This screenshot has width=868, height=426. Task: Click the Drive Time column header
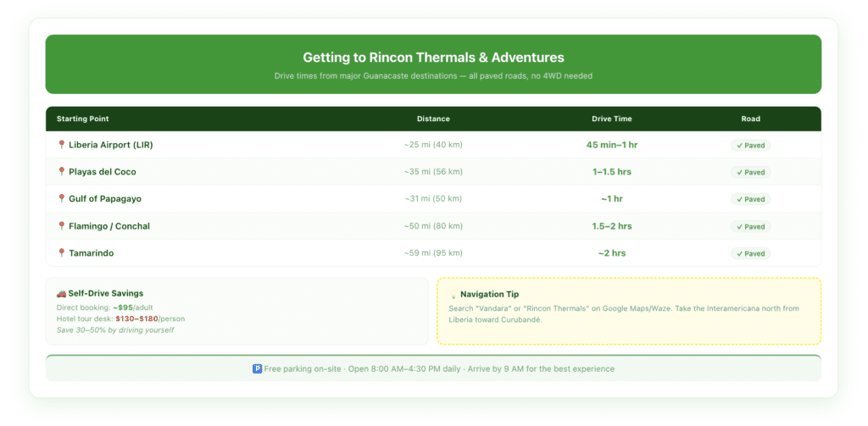coord(611,119)
